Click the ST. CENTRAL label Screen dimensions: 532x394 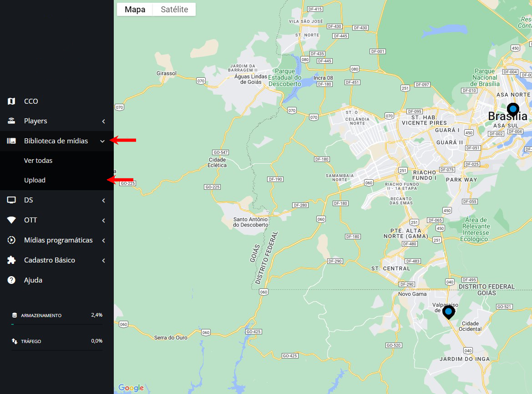390,268
